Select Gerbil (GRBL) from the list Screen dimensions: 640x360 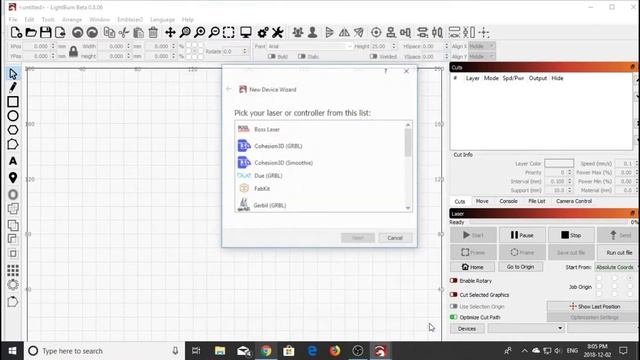point(320,205)
